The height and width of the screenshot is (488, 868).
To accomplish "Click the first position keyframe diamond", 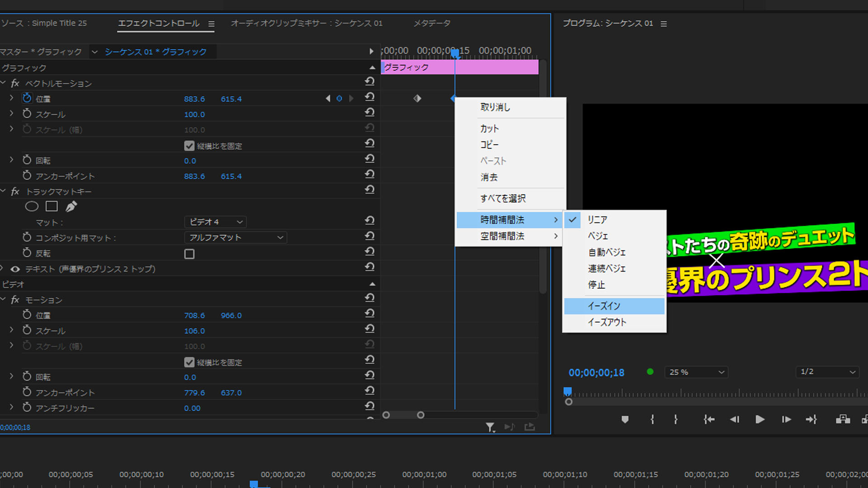I will pos(417,98).
